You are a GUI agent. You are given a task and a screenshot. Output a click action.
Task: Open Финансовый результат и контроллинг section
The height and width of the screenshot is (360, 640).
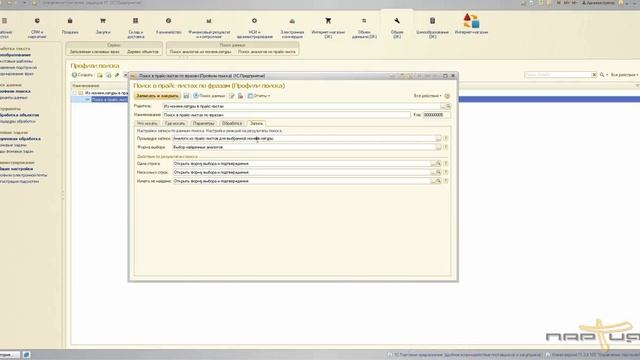[x=209, y=27]
